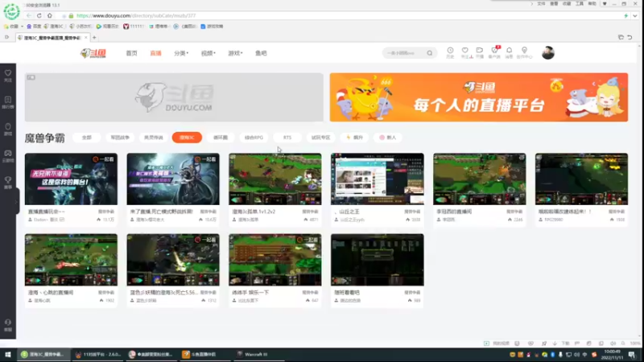
Task: Click the browser back arrow
Action: tap(28, 15)
